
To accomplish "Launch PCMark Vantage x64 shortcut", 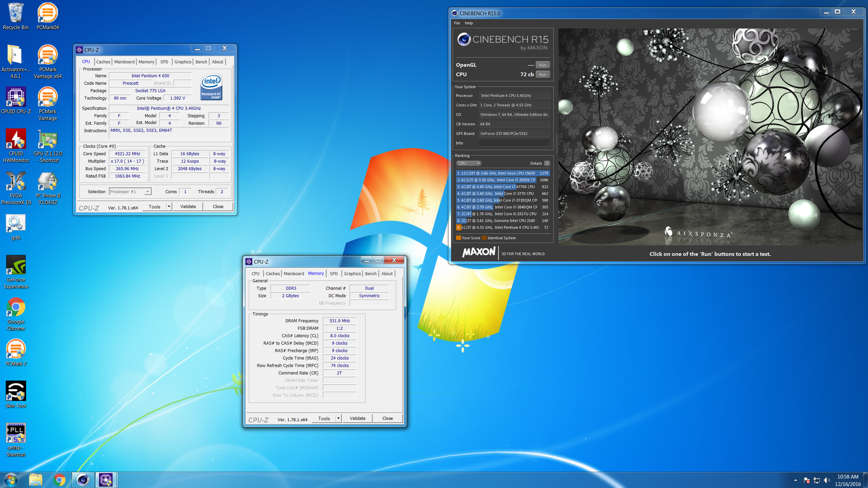I will click(x=47, y=62).
